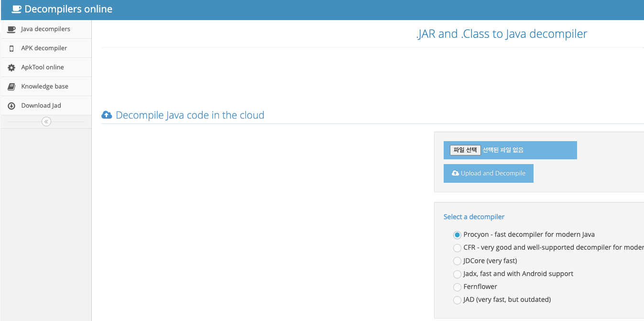Click cloud icon inside Upload and Decompile button
Screen dimensions: 644x321
pyautogui.click(x=456, y=173)
